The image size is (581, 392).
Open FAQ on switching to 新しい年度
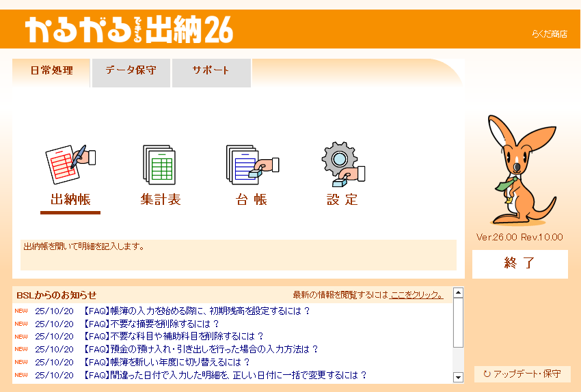[x=167, y=362]
